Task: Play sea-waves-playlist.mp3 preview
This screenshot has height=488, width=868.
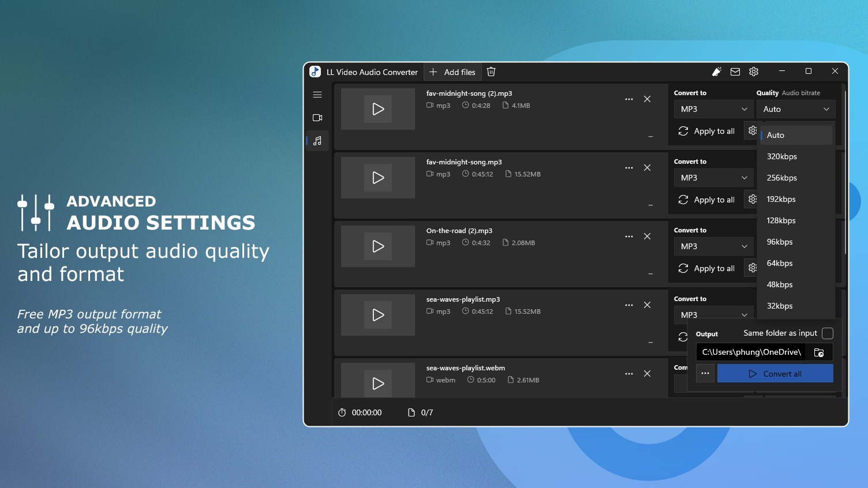Action: click(378, 315)
